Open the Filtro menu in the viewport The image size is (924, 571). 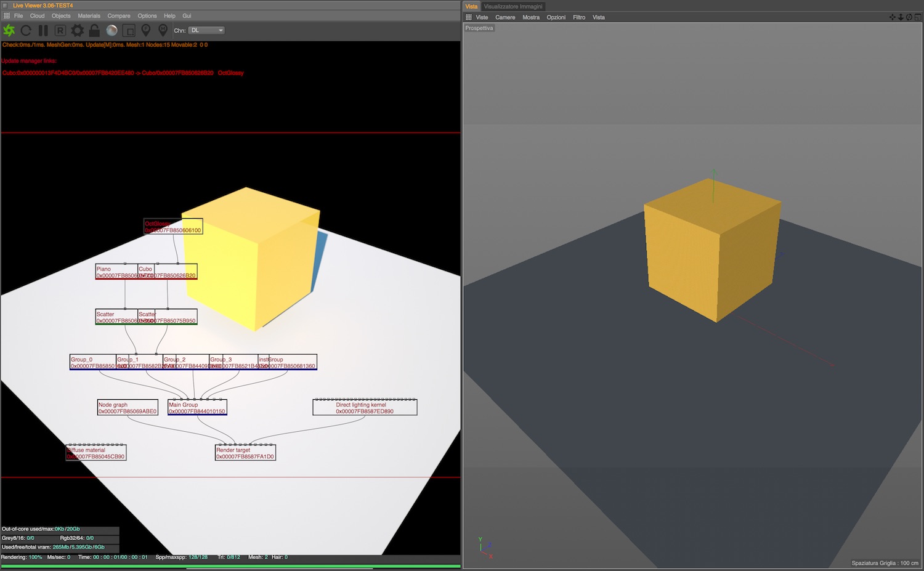pos(579,17)
